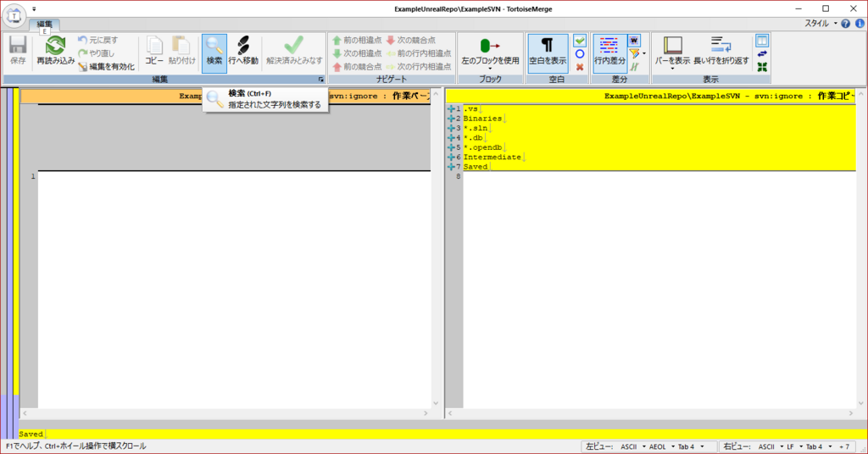The image size is (868, 454).
Task: Click right pane horizontal scrollbar right arrow
Action: coord(851,413)
